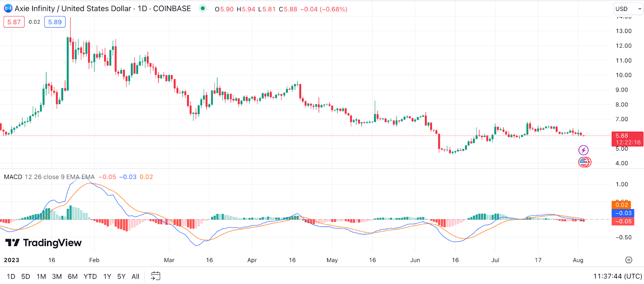Open chart settings gear icon
644x284 pixels.
[629, 260]
